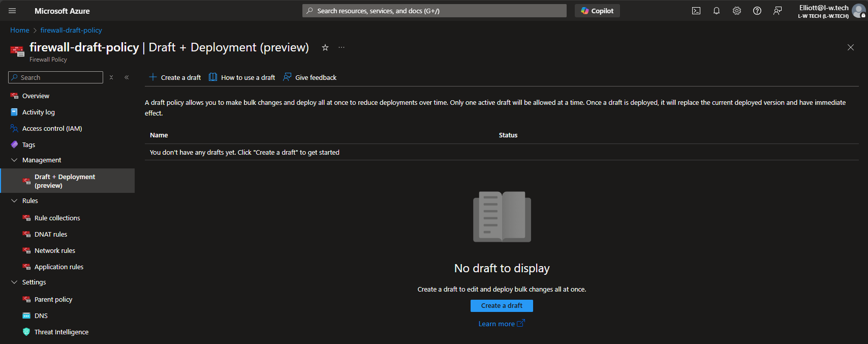868x344 pixels.
Task: Click the Threat Intelligence shield icon
Action: click(26, 332)
